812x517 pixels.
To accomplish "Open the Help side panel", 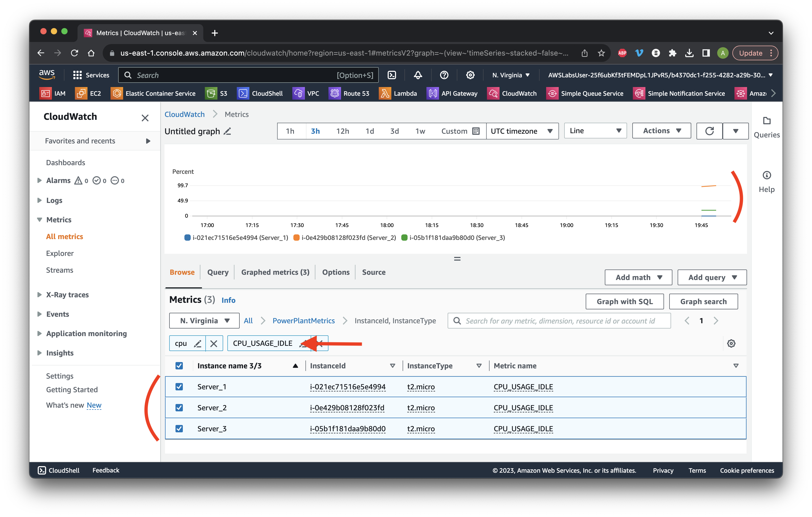I will coord(766,182).
